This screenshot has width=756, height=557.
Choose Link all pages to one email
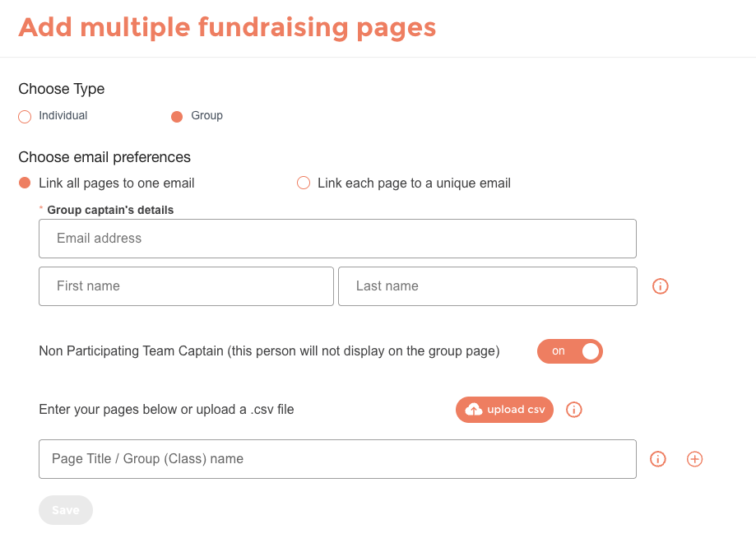point(25,183)
